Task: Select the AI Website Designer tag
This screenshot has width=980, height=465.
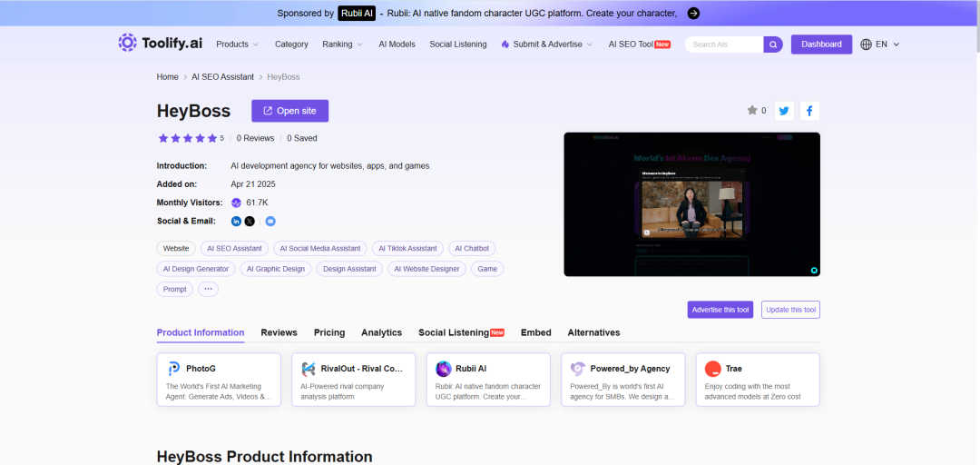Action: (426, 269)
